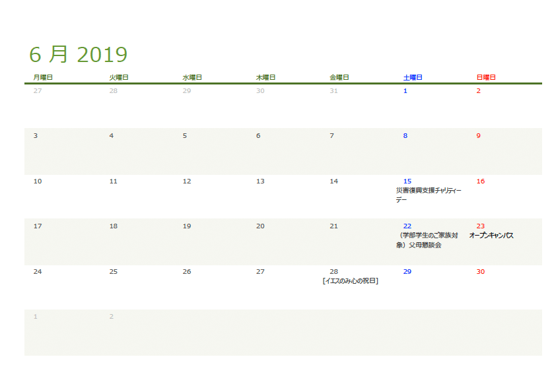The image size is (556, 392).
Task: Click the red Sunday date 23
Action: [481, 226]
